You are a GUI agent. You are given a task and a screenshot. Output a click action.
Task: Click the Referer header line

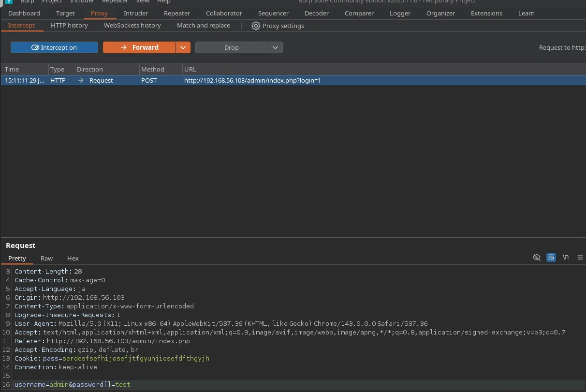click(x=102, y=341)
